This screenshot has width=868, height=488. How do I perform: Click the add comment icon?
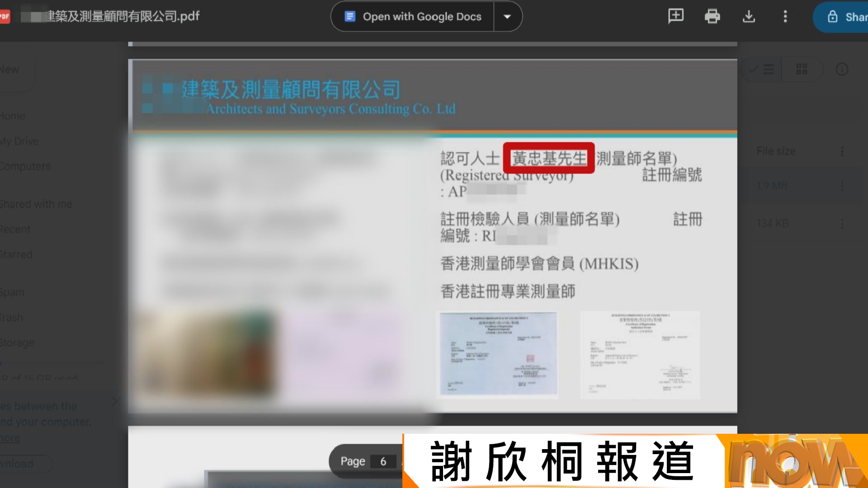(676, 16)
